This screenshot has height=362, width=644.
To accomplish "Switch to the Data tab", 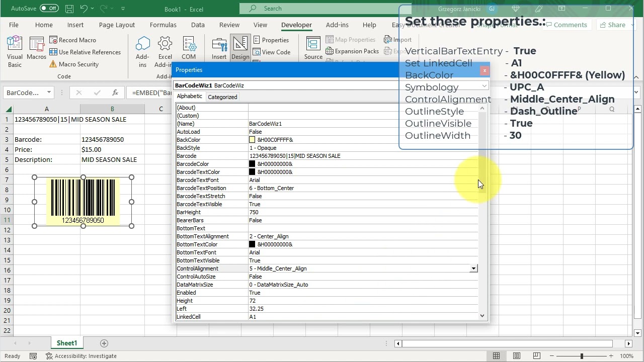I will pos(198,25).
